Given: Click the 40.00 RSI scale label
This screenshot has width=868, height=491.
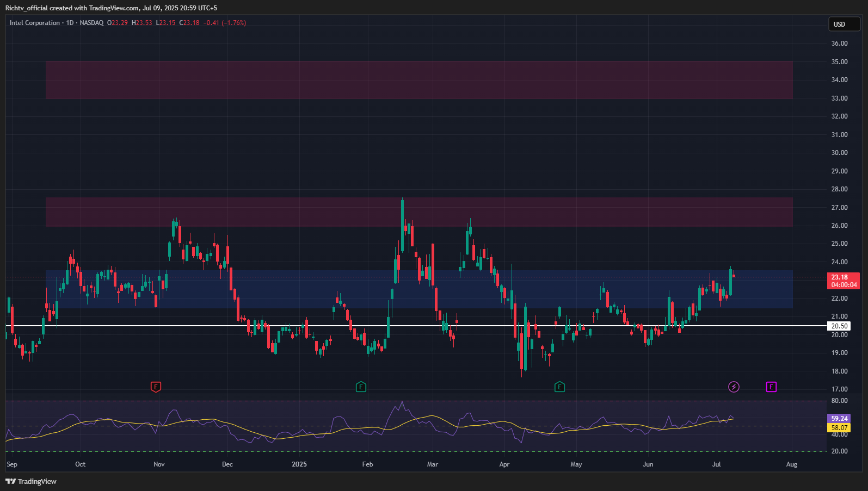Looking at the screenshot, I should (x=840, y=434).
